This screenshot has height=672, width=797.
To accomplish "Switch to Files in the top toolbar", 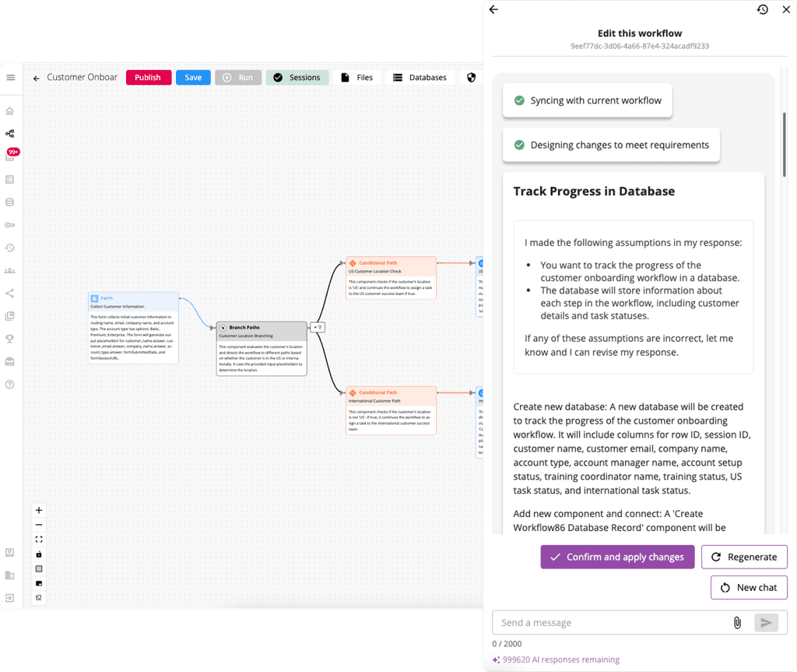I will 358,77.
